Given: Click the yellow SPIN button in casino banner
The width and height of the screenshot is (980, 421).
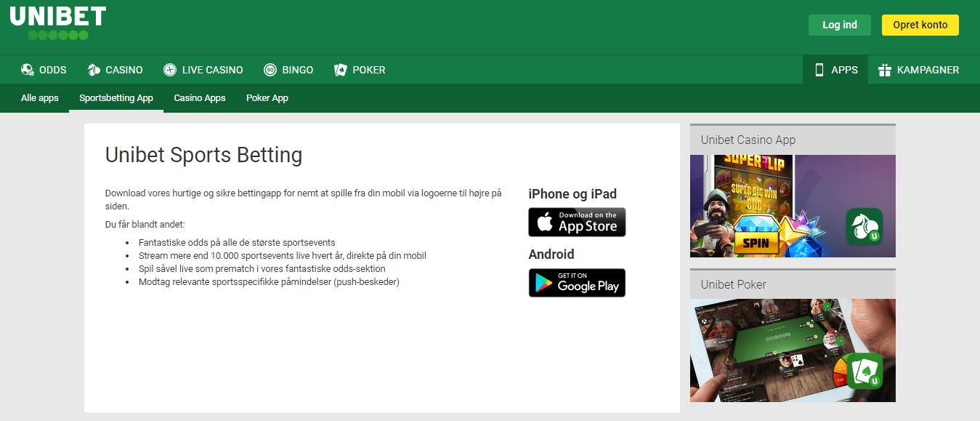Looking at the screenshot, I should point(757,243).
